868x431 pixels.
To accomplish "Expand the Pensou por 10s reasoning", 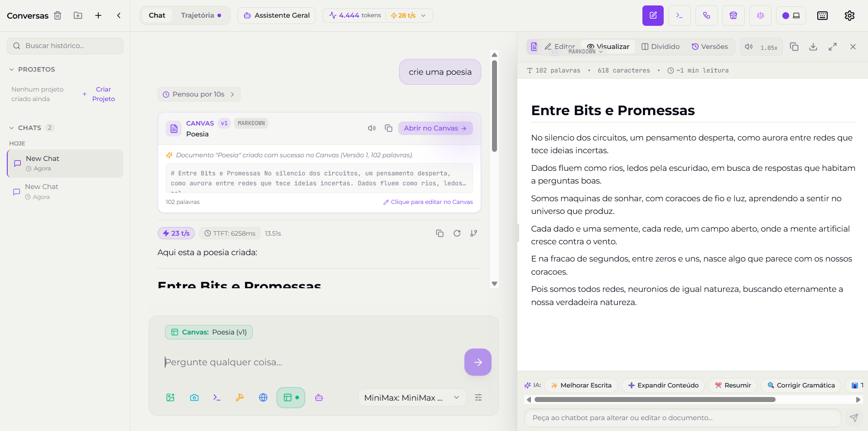I will click(x=199, y=94).
